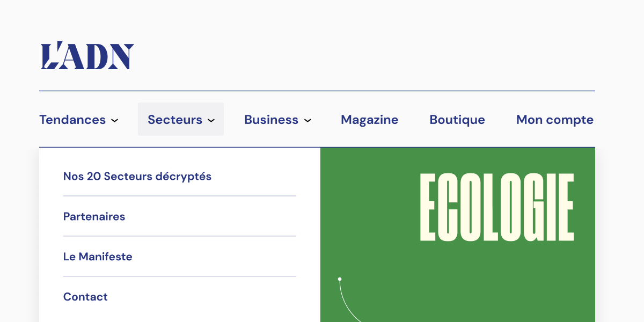Click the horizontal rule below the logo

coord(317,91)
